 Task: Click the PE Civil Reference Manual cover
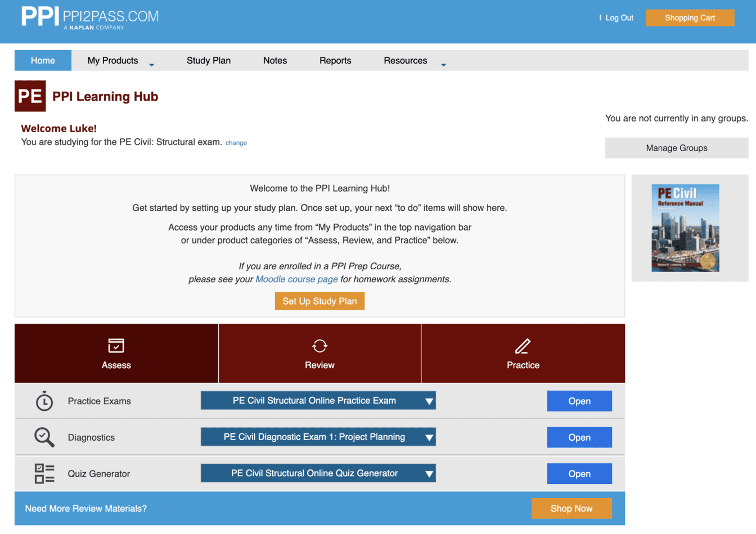tap(686, 228)
